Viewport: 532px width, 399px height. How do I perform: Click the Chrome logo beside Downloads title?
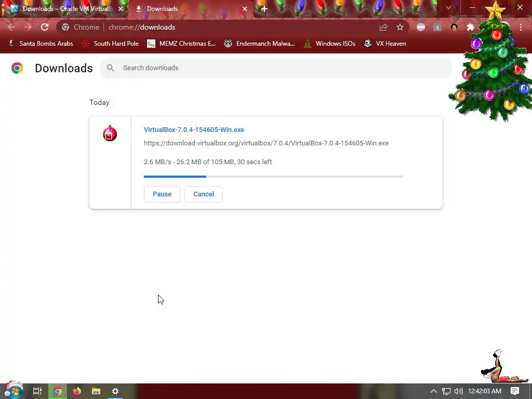(17, 68)
